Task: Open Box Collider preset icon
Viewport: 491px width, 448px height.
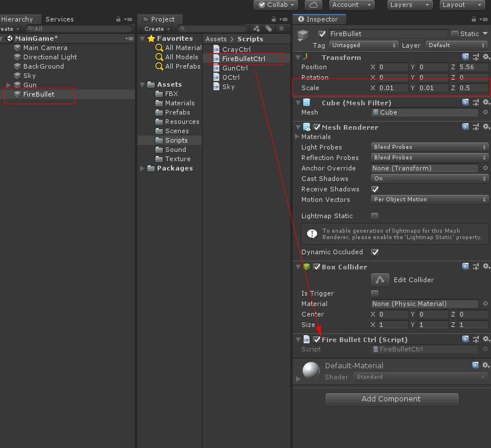Action: (476, 266)
